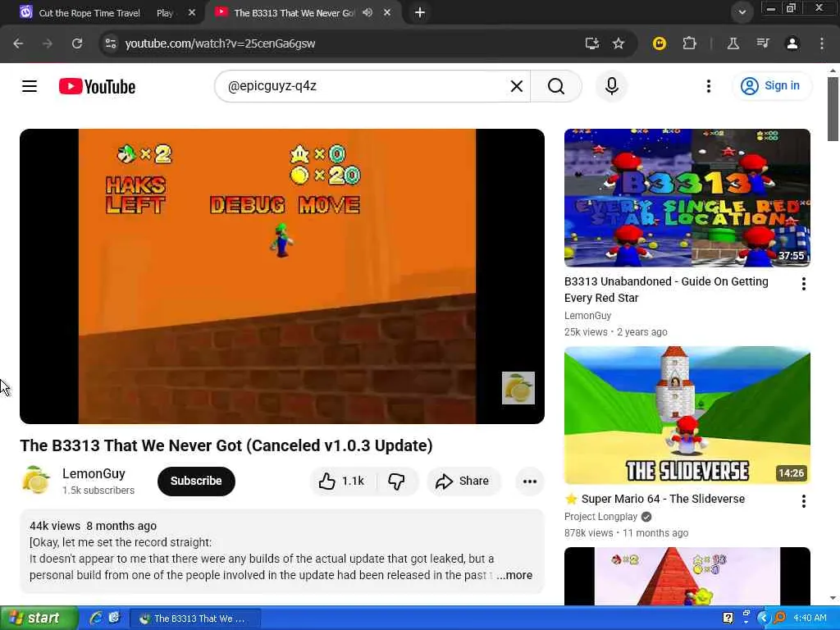840x630 pixels.
Task: Click 44k views 8 months ago text
Action: click(x=93, y=526)
